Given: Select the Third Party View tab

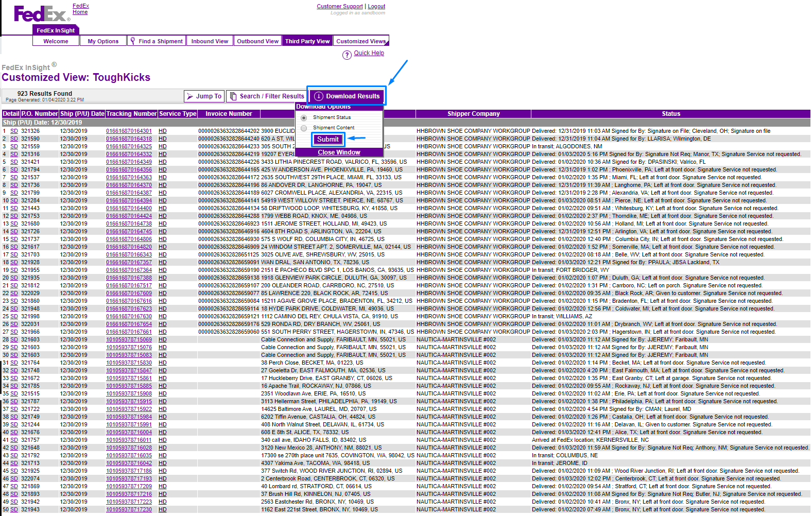Looking at the screenshot, I should (307, 41).
